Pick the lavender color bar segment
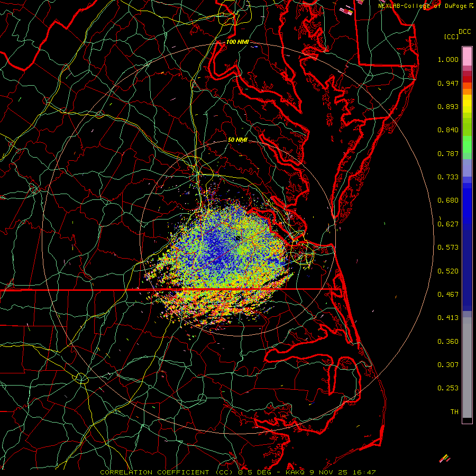 point(467,168)
